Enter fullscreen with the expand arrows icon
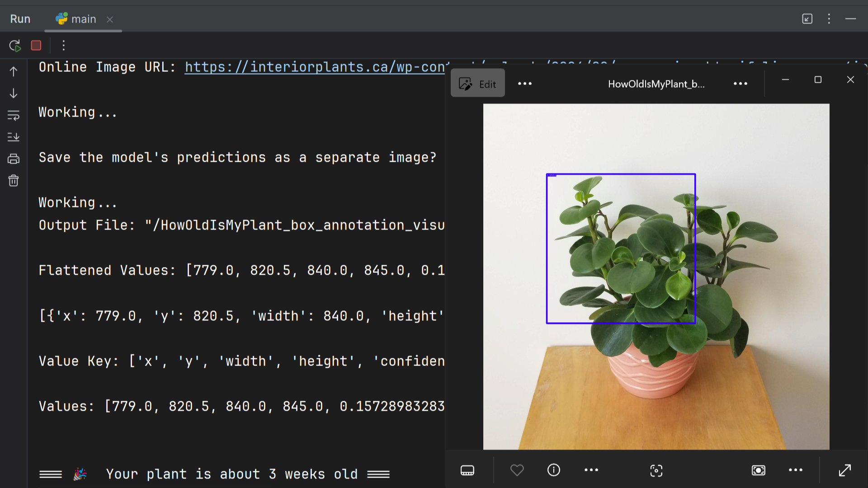Image resolution: width=868 pixels, height=488 pixels. click(x=845, y=470)
